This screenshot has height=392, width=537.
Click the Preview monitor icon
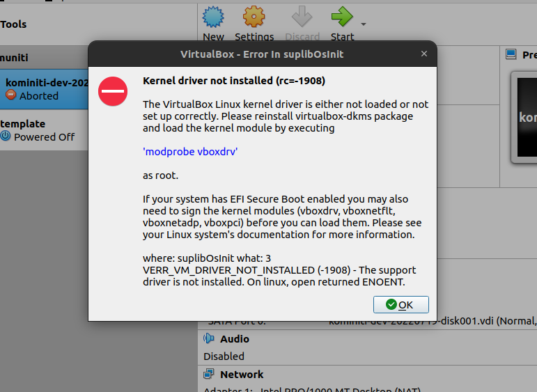pyautogui.click(x=511, y=54)
